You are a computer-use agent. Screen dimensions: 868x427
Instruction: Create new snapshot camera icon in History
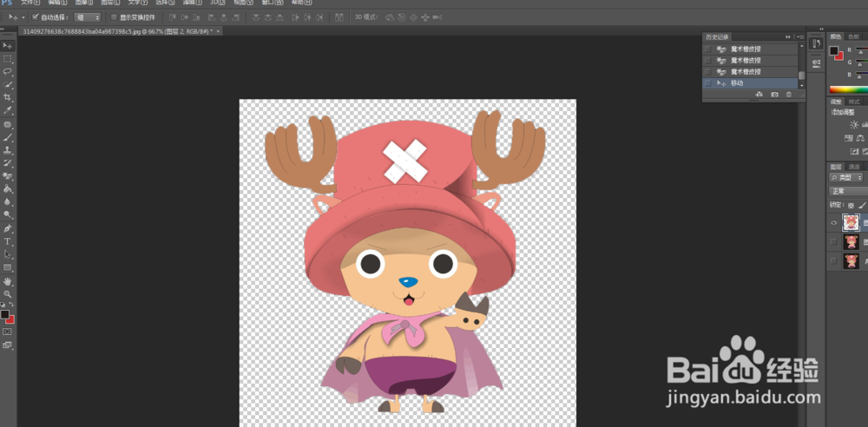click(774, 95)
